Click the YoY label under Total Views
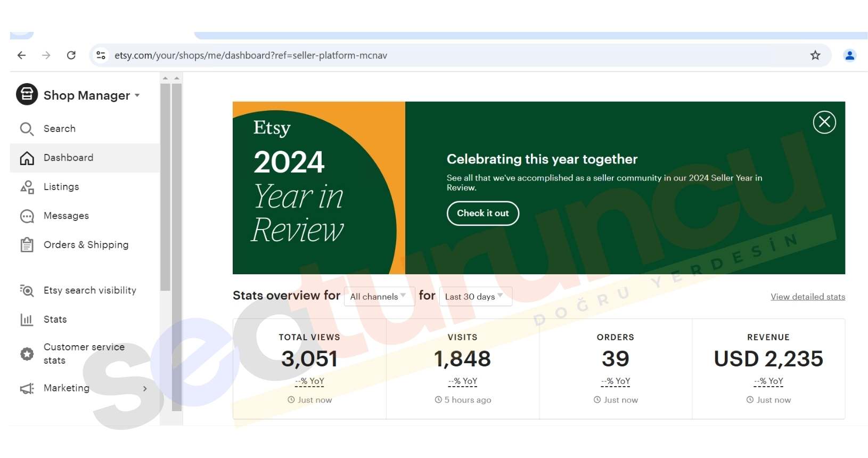This screenshot has height=458, width=868. pos(309,381)
